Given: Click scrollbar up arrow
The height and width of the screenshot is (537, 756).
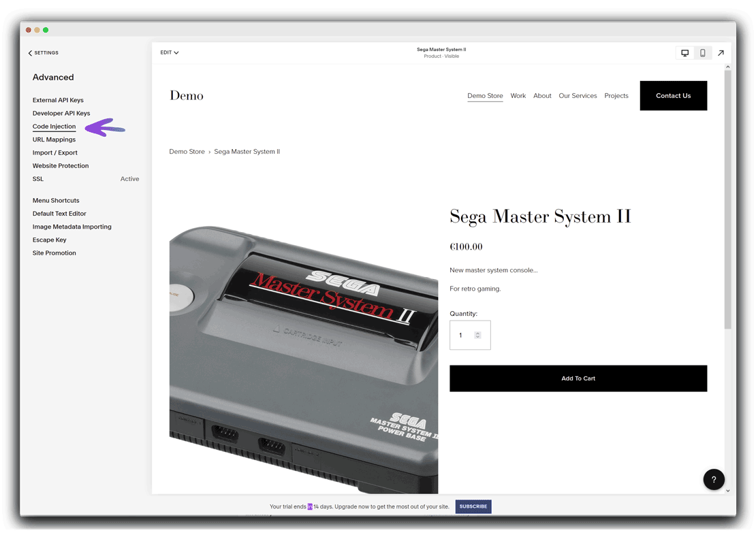Looking at the screenshot, I should (727, 67).
